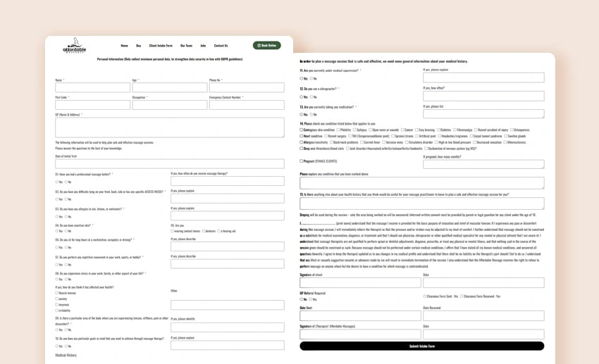This screenshot has height=364, width=599.
Task: Click the Signature of Therapist field
Action: click(x=360, y=334)
